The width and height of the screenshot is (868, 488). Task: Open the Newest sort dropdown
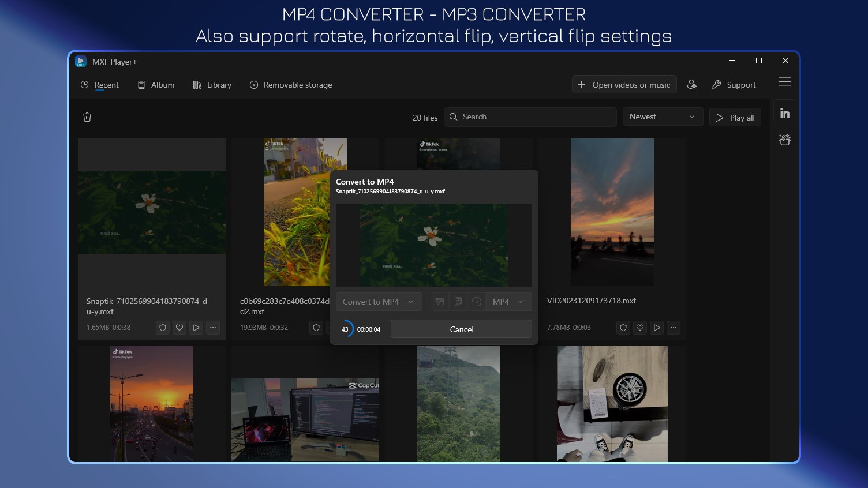click(663, 117)
